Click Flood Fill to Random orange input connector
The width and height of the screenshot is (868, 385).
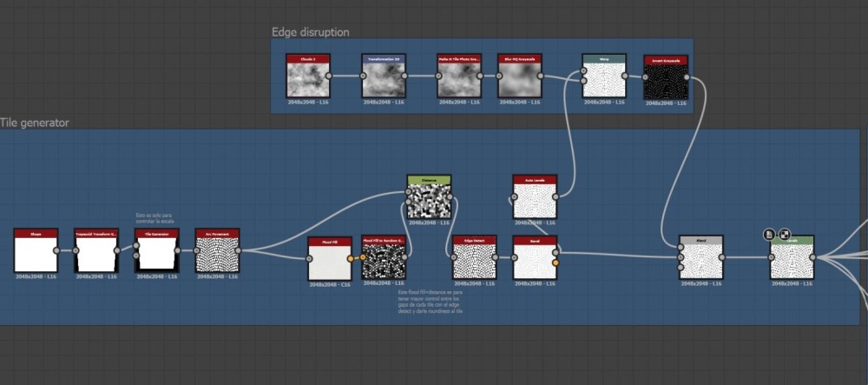(363, 257)
